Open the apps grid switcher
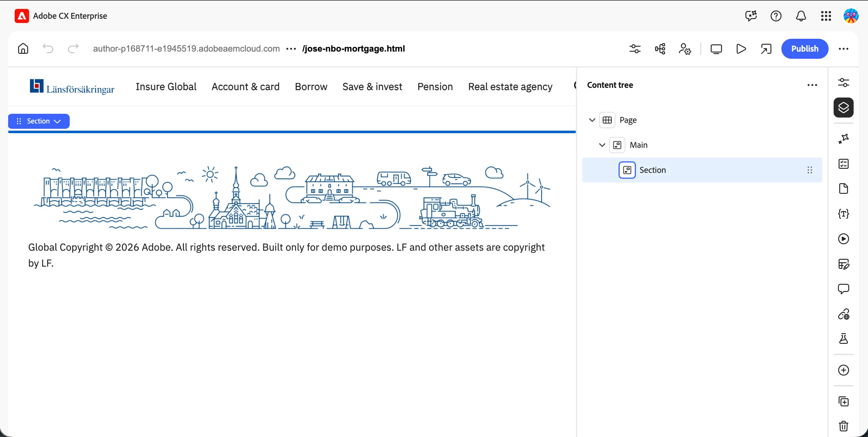This screenshot has width=868, height=437. (826, 16)
